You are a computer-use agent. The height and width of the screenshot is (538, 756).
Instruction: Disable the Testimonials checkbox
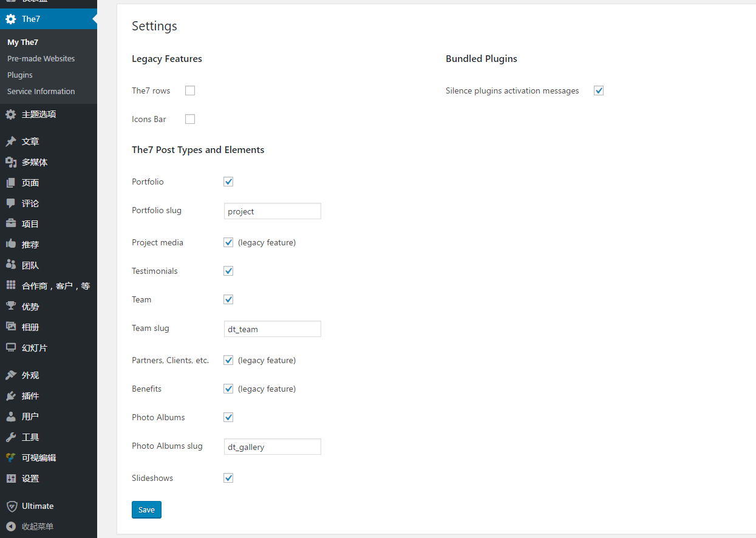point(228,271)
